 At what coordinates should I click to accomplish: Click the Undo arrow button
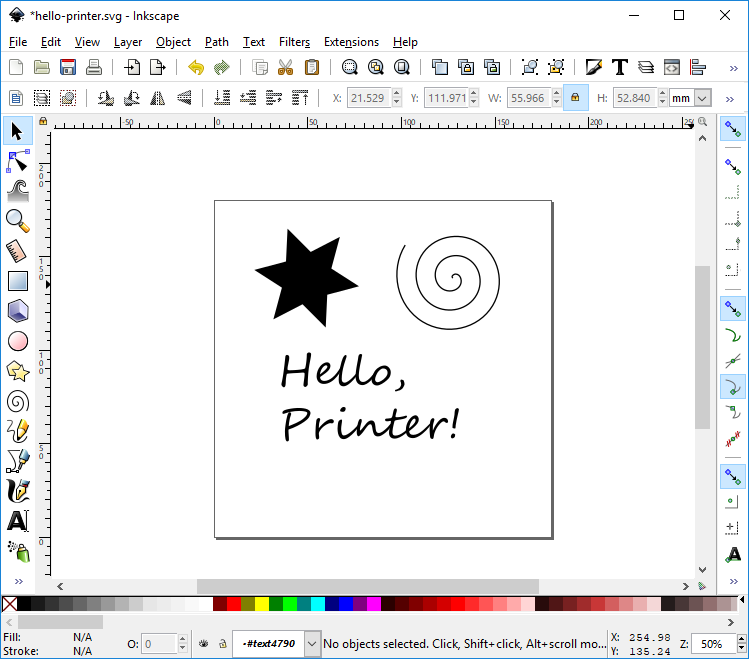pyautogui.click(x=196, y=67)
